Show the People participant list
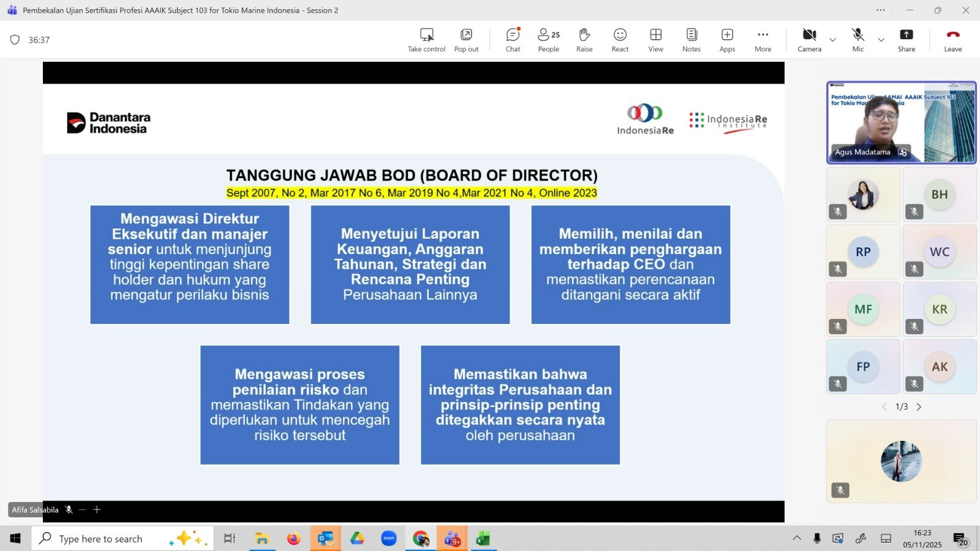The width and height of the screenshot is (980, 551). coord(548,40)
